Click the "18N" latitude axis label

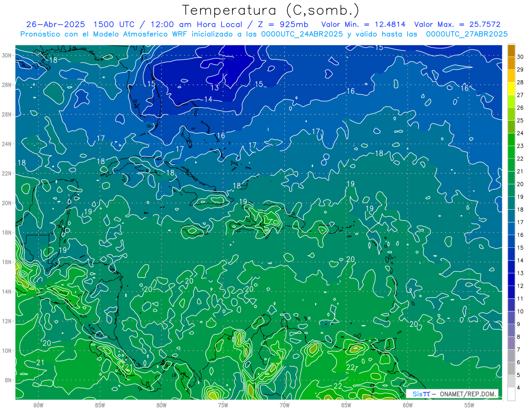7,232
